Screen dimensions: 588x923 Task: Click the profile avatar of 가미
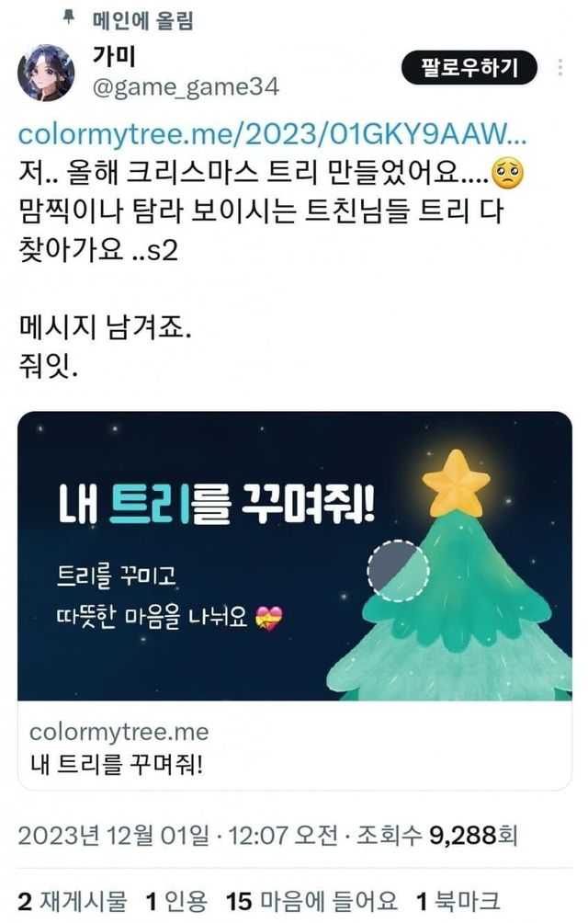click(x=46, y=73)
